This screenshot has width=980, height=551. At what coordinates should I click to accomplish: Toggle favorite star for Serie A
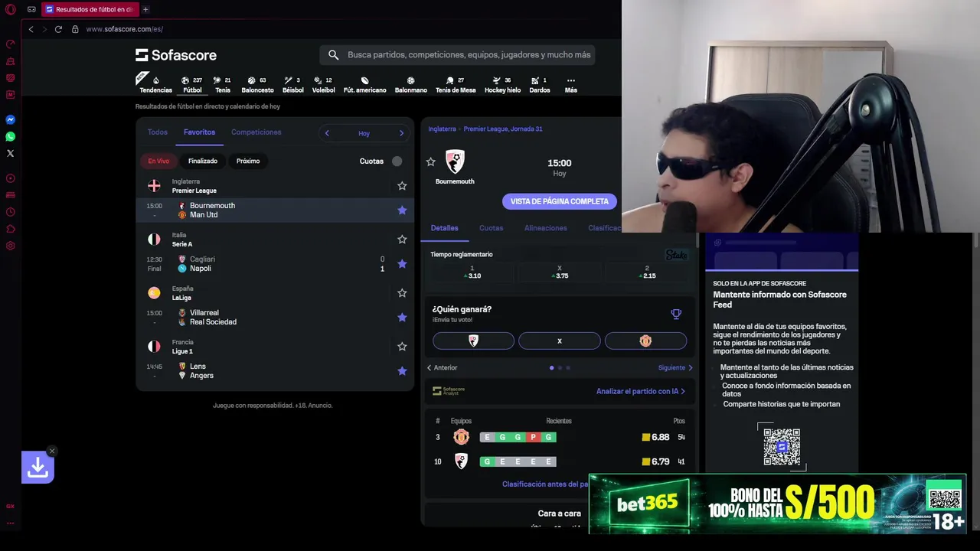point(402,240)
